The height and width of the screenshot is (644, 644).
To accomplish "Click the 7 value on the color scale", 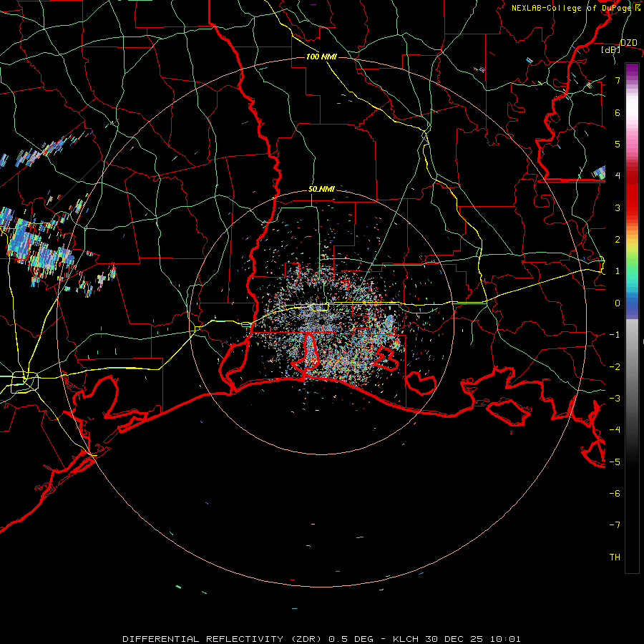I will point(618,80).
